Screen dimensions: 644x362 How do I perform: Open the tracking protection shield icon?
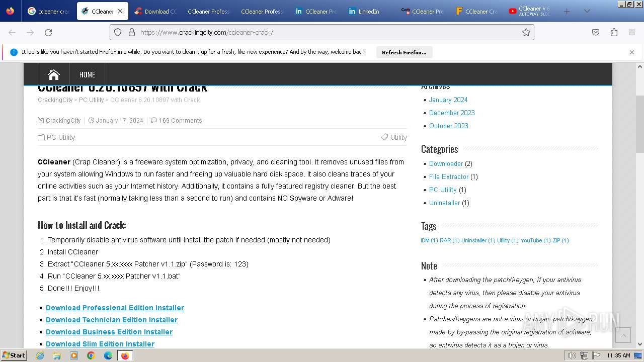pyautogui.click(x=118, y=32)
